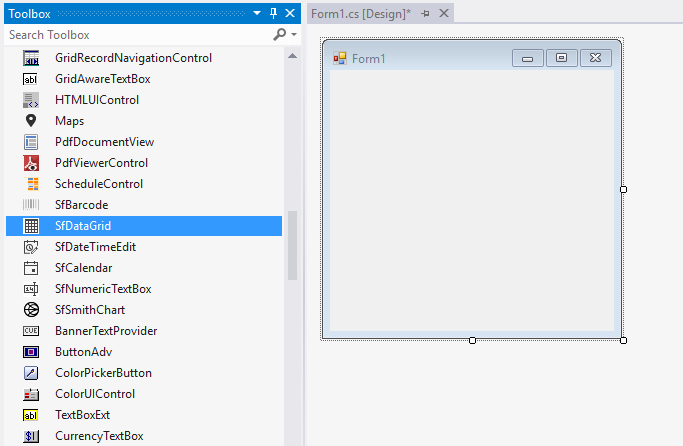Click the ColorPickerButton icon
This screenshot has width=683, height=446.
31,373
